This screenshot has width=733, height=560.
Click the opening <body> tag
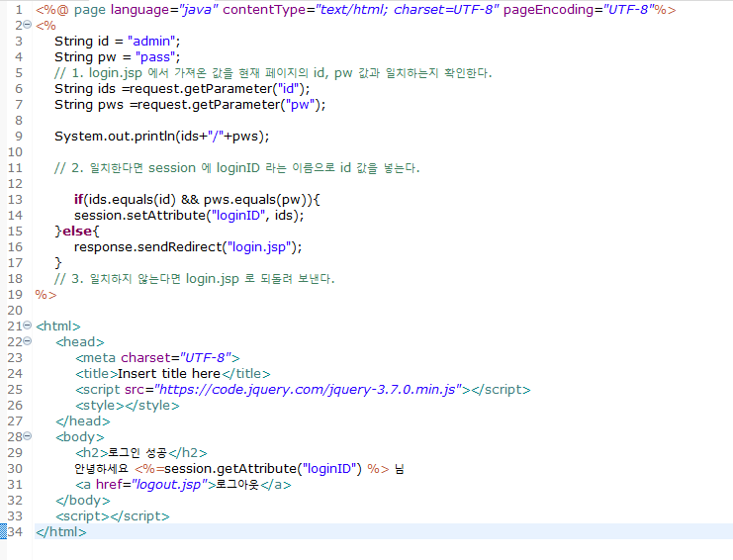(x=80, y=437)
